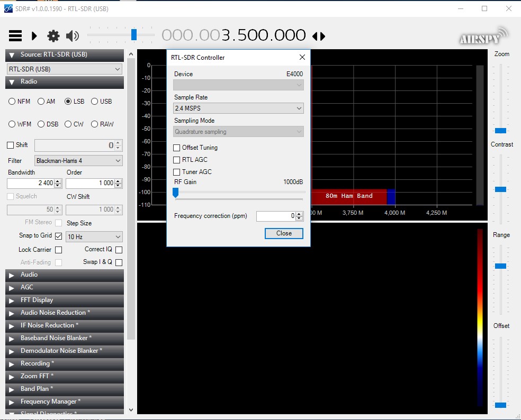Expand the Audio Noise Reduction panel
Image resolution: width=521 pixels, height=420 pixels.
point(65,313)
